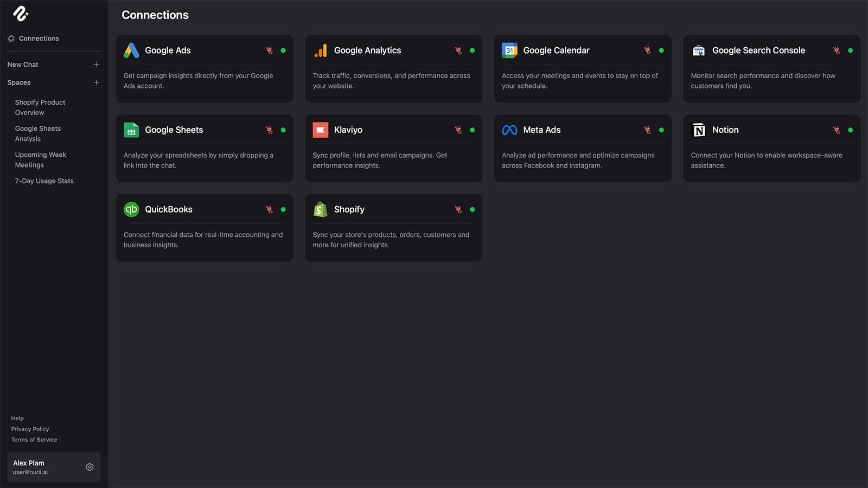This screenshot has height=488, width=868.
Task: Add a space with the Spaces plus icon
Action: 97,82
